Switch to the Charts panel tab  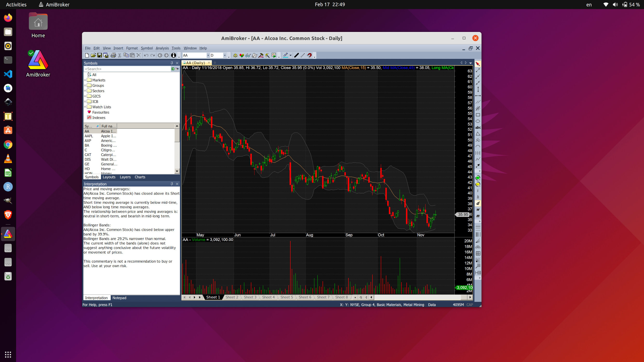click(140, 177)
